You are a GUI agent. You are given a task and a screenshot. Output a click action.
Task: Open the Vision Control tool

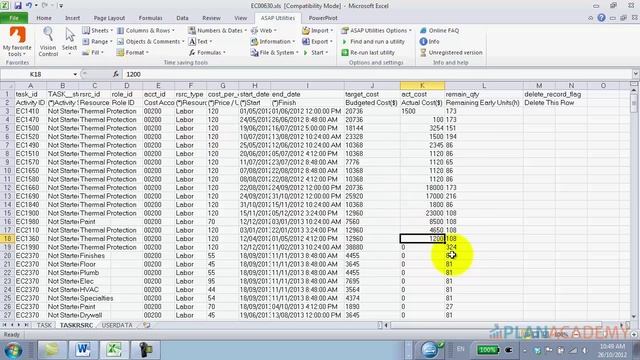[x=48, y=42]
